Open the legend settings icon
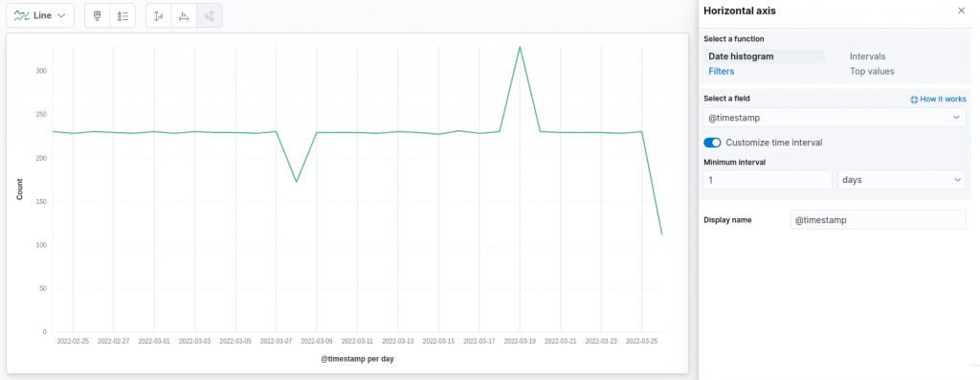This screenshot has width=980, height=380. (x=122, y=15)
